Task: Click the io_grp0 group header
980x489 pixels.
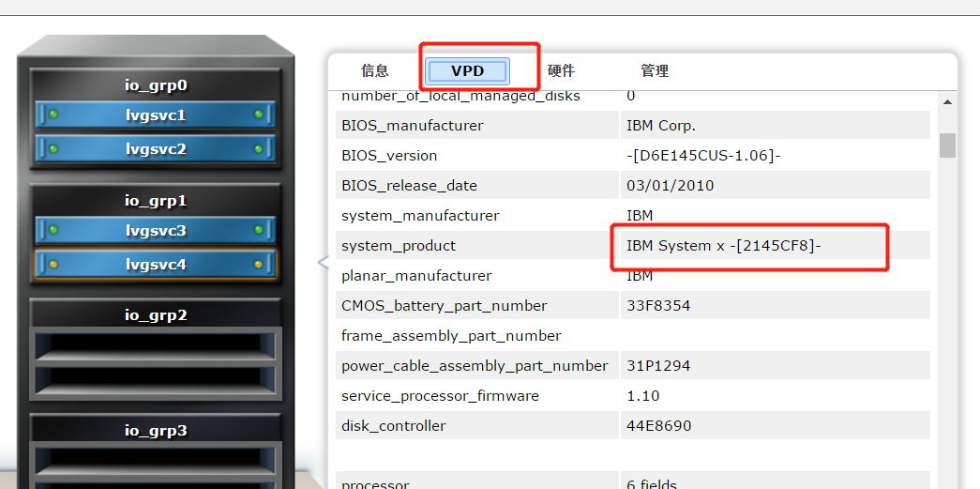Action: (156, 84)
